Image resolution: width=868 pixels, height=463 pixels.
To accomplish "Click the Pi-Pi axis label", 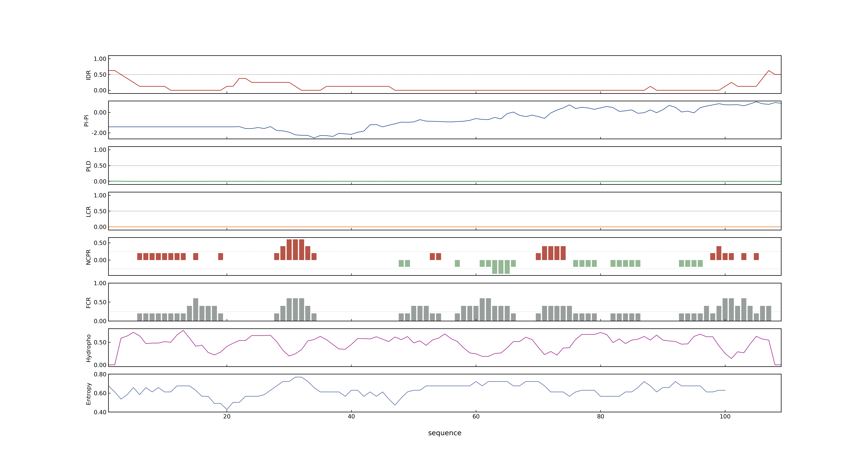I will click(x=86, y=120).
